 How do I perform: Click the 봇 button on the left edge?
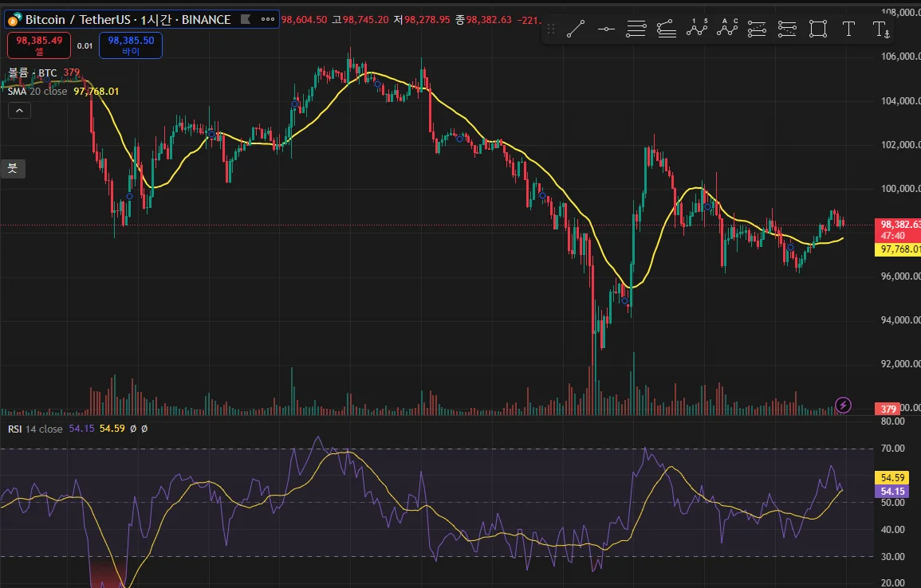12,168
